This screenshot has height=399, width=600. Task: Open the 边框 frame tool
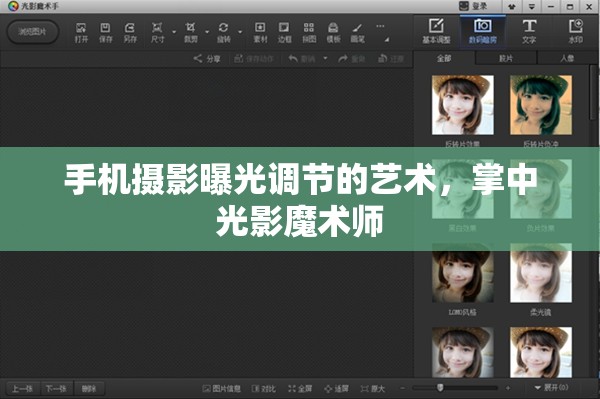(x=284, y=32)
